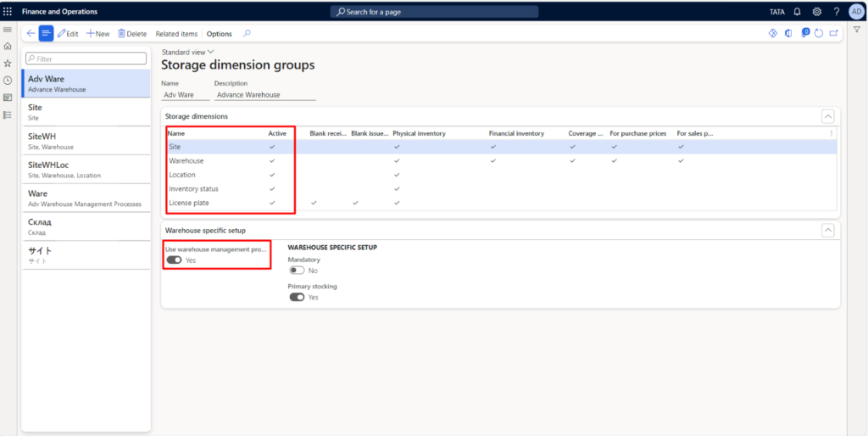
Task: Select the Adv Ware list item
Action: click(86, 83)
